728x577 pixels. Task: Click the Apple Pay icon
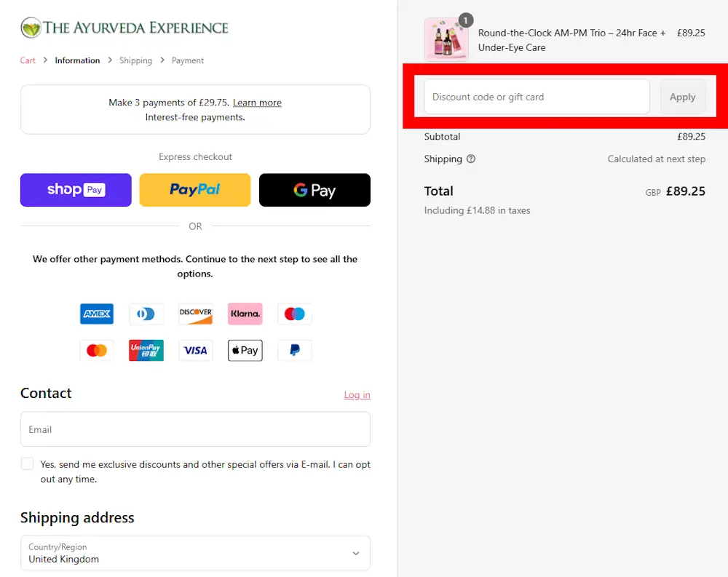pos(245,351)
